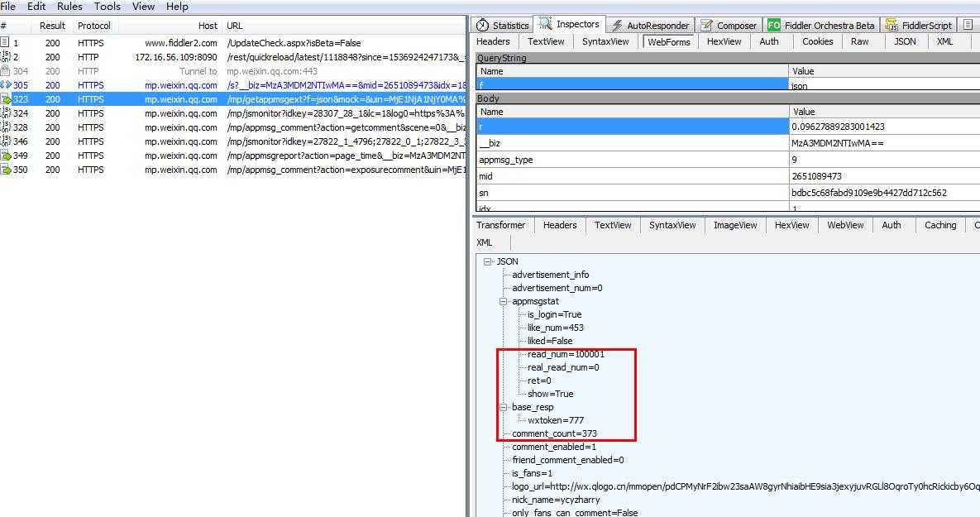The width and height of the screenshot is (980, 517).
Task: Sort sessions by Protocol column
Action: 93,26
